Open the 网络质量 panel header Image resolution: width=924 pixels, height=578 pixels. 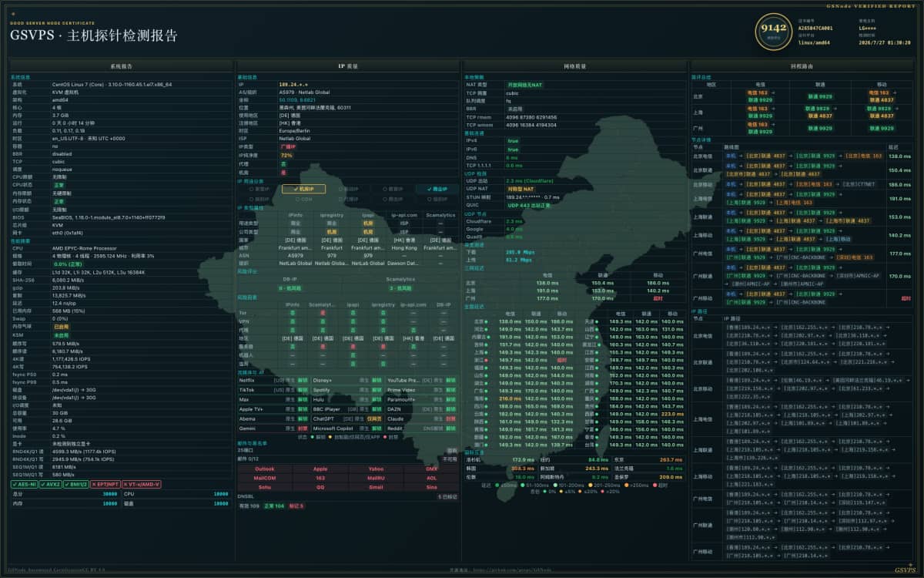pos(574,67)
